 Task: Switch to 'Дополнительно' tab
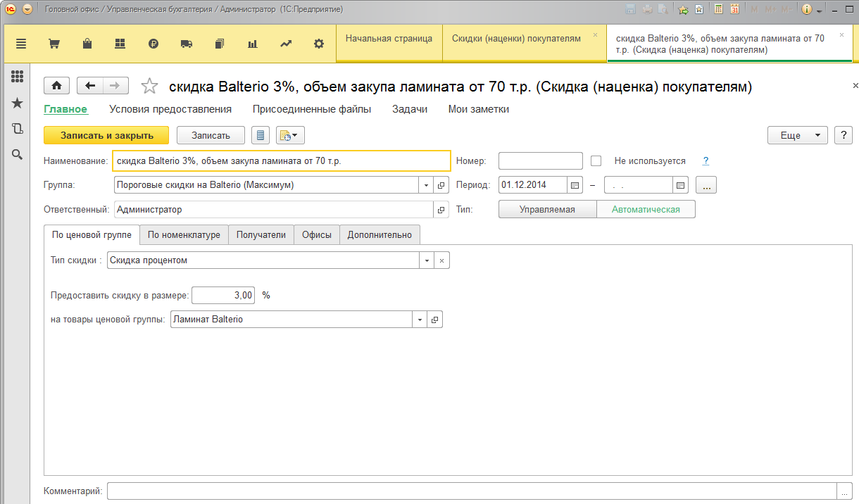[380, 235]
